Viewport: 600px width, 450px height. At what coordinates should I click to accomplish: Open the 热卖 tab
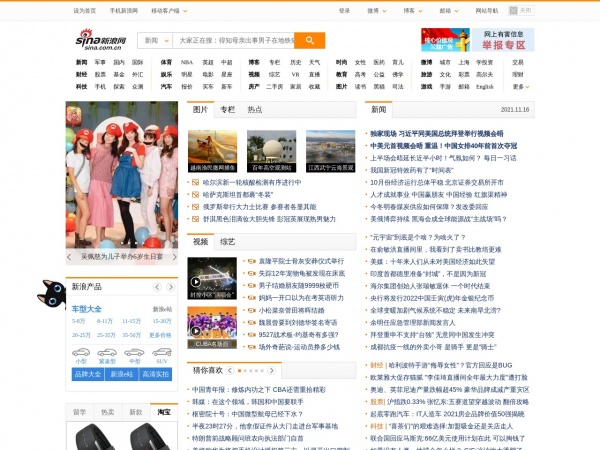[108, 412]
